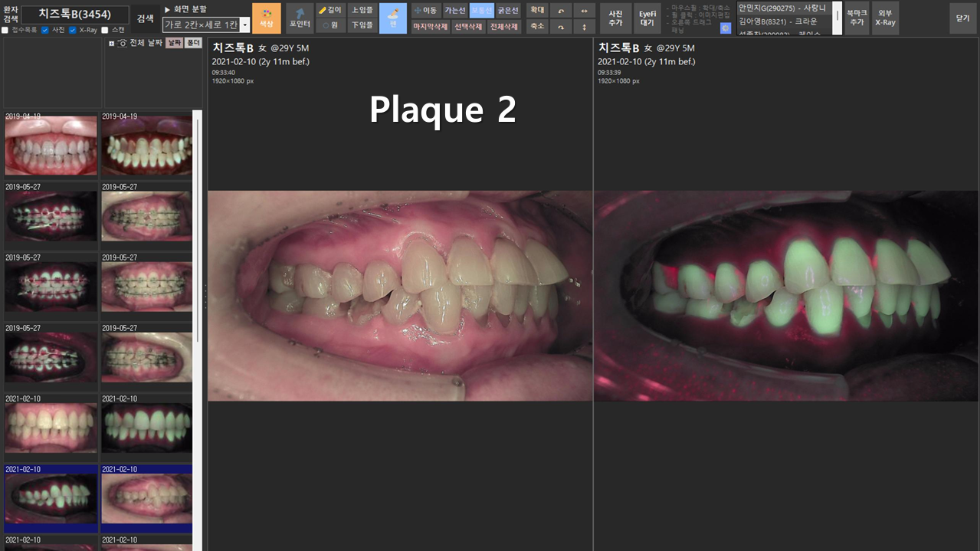Open the blue gear settings icon

pyautogui.click(x=726, y=28)
